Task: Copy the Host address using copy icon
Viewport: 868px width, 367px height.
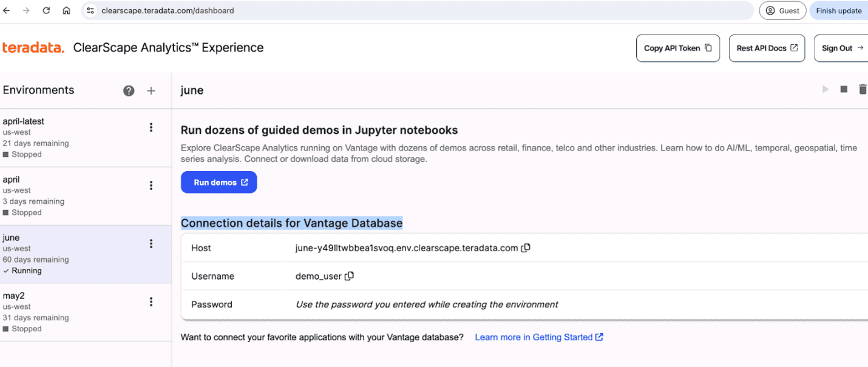Action: point(526,247)
